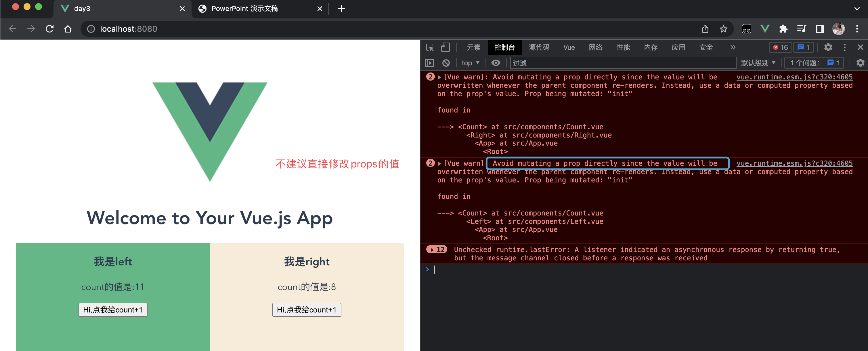Expand the first Vue warn message
Screen dimensions: 868x351
pyautogui.click(x=439, y=77)
